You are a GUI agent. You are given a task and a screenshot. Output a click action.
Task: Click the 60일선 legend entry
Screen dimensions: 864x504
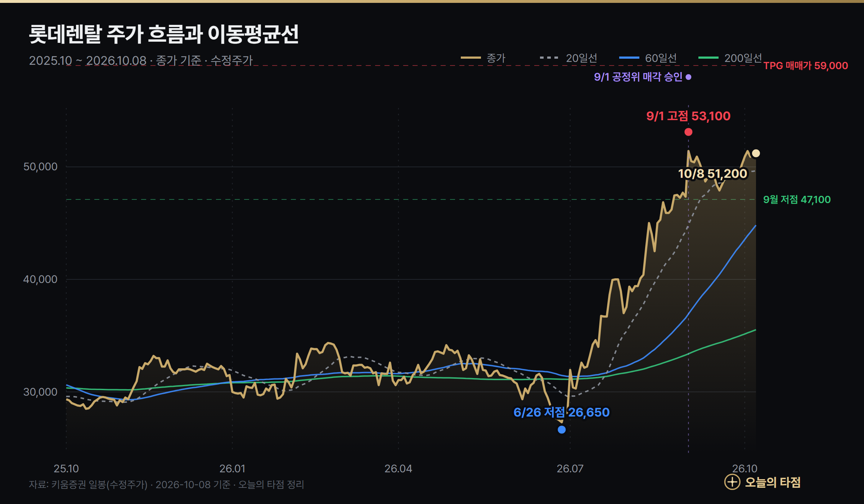[648, 58]
